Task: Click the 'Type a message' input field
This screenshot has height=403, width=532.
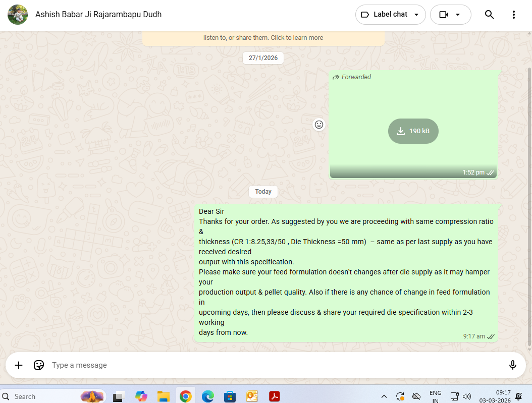Action: [273, 365]
